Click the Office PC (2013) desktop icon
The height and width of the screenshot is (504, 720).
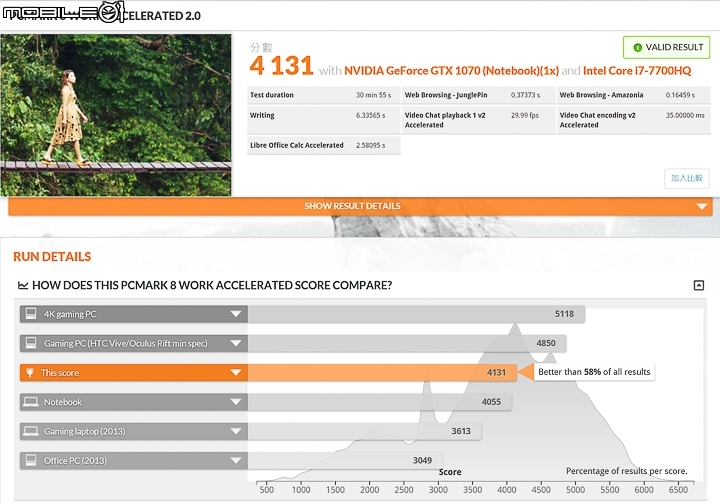(31, 460)
